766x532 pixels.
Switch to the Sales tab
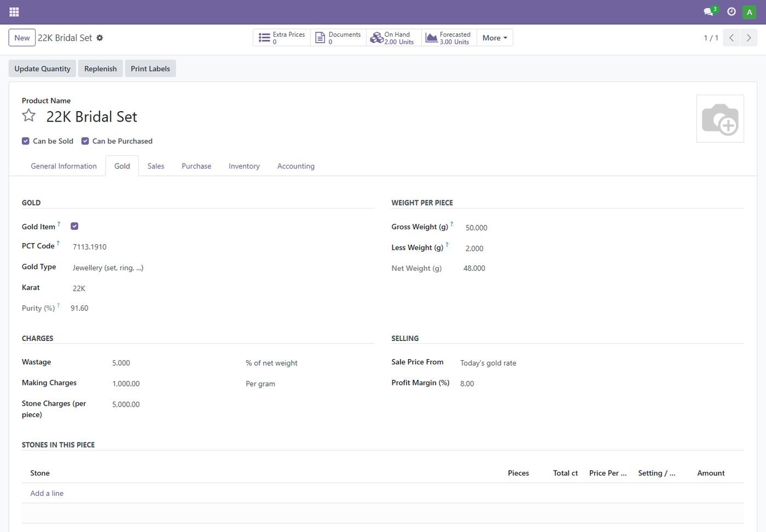click(156, 166)
